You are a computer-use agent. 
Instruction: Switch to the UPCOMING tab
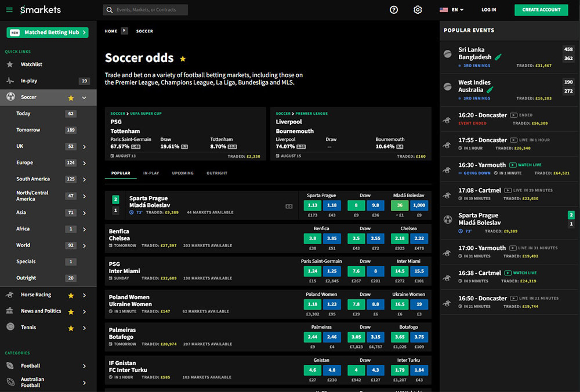click(183, 173)
